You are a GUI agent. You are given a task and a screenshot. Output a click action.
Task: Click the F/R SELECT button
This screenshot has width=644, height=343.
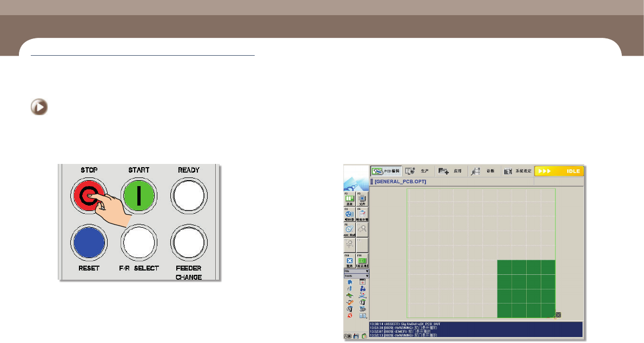[x=139, y=242]
